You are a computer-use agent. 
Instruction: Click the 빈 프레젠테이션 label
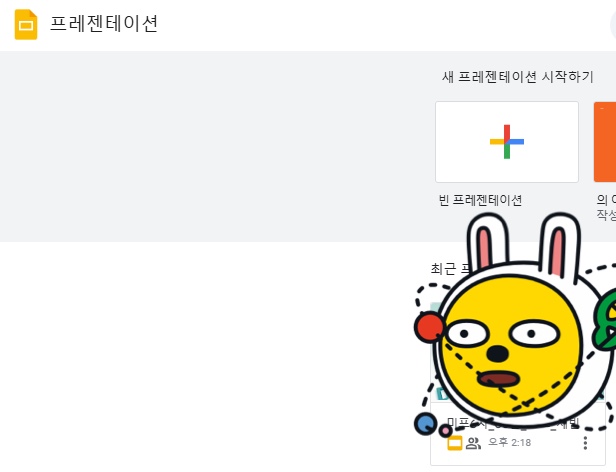click(x=480, y=200)
